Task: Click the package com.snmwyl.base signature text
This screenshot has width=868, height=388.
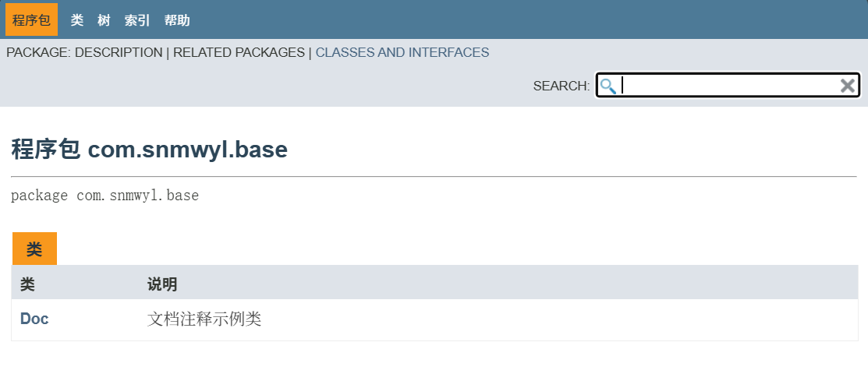Action: point(105,196)
